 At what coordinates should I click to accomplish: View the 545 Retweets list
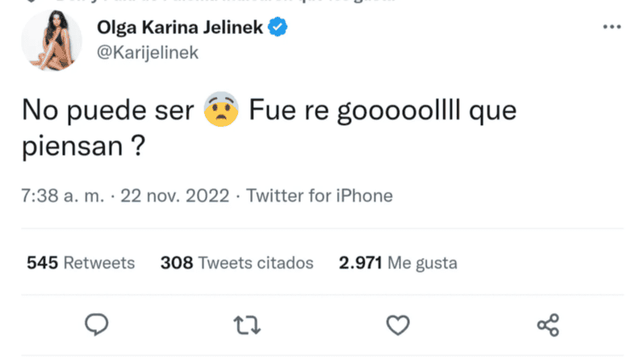point(81,263)
